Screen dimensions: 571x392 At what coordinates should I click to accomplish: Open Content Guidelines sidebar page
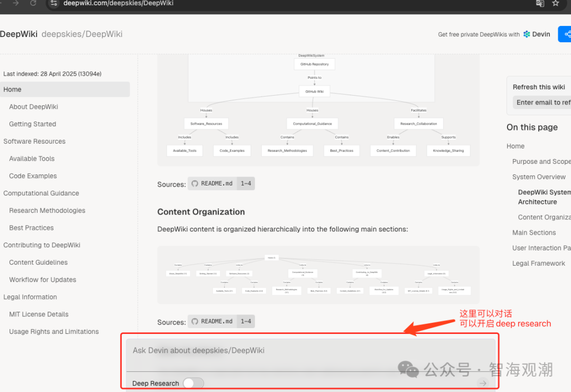[38, 263]
